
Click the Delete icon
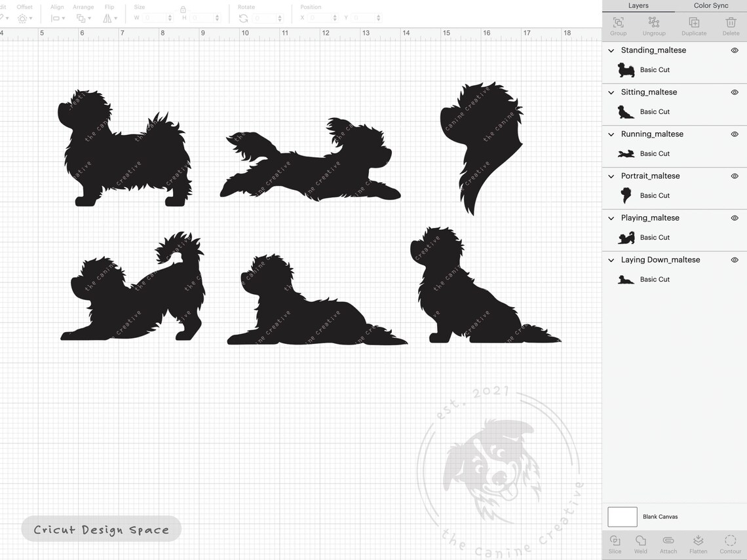point(731,25)
